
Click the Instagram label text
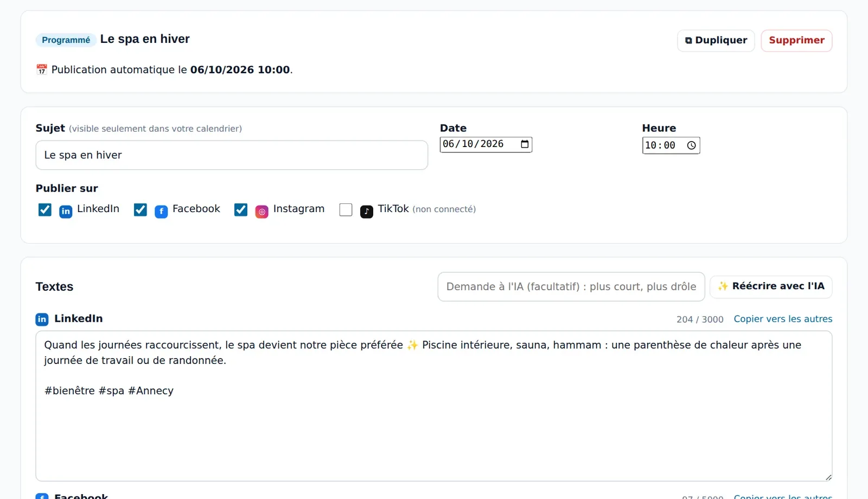299,209
